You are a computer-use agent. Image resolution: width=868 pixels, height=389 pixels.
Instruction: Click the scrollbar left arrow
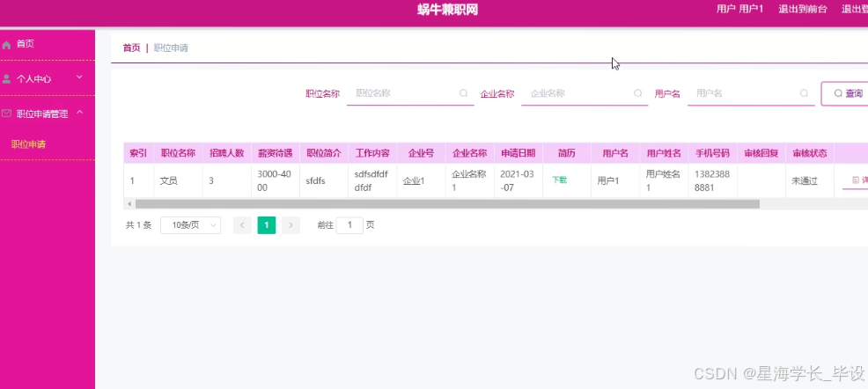(x=129, y=204)
